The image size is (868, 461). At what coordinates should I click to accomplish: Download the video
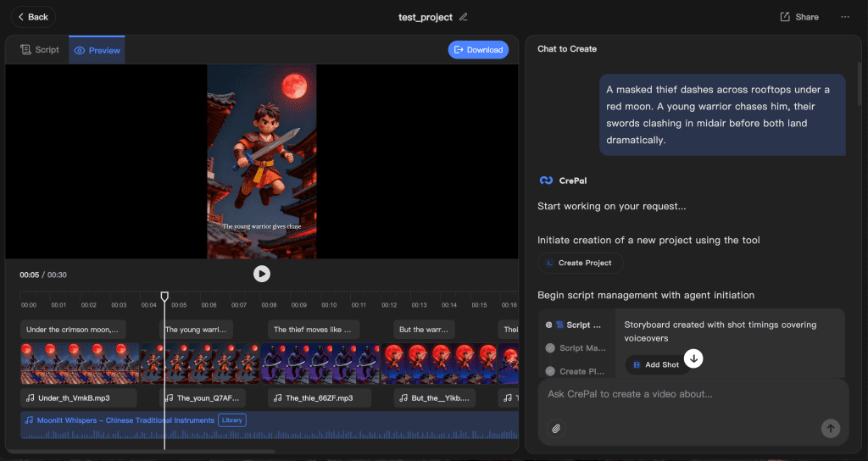[x=478, y=50]
